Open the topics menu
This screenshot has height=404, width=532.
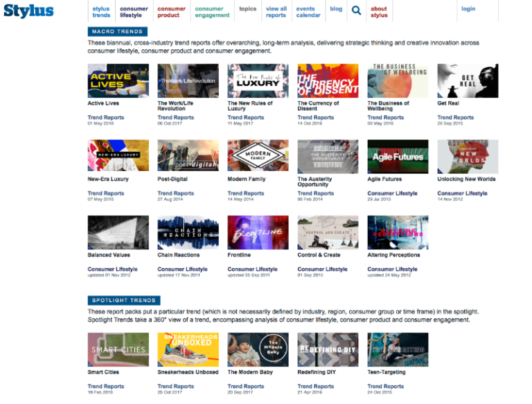[247, 10]
